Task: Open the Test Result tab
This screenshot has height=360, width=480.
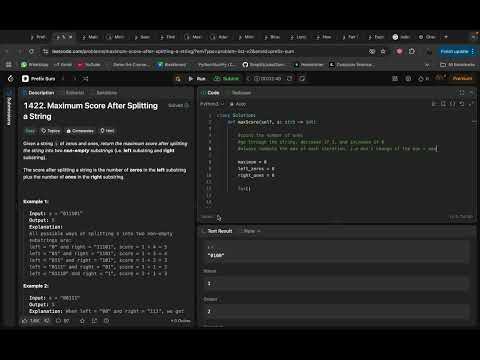Action: tap(217, 231)
